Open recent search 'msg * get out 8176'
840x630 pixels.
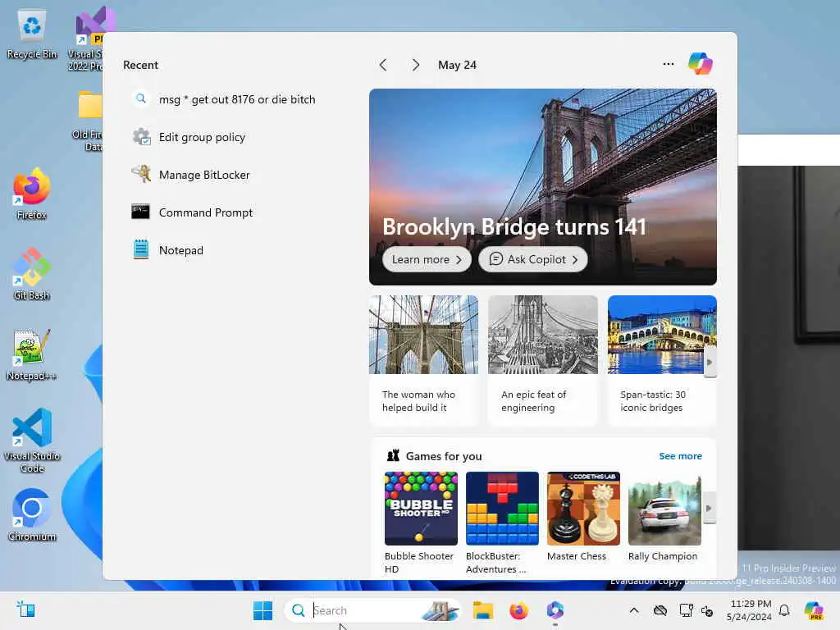tap(224, 99)
